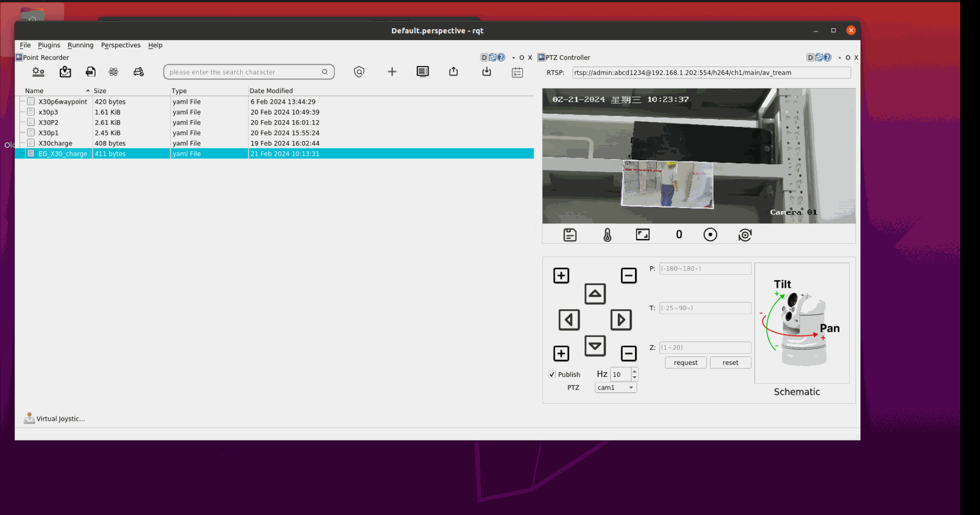980x515 pixels.
Task: Open the PTZ cam1 dropdown
Action: [615, 388]
